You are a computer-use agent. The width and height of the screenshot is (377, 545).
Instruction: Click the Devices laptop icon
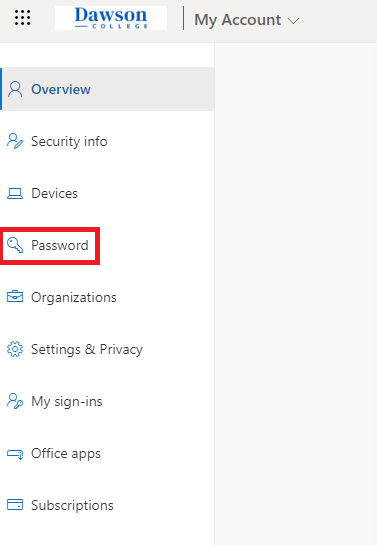[15, 193]
